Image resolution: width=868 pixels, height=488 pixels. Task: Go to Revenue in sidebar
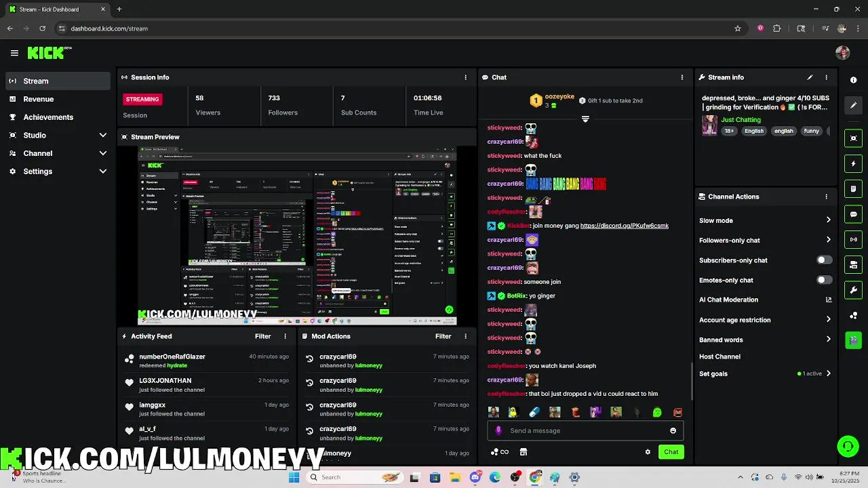coord(58,99)
